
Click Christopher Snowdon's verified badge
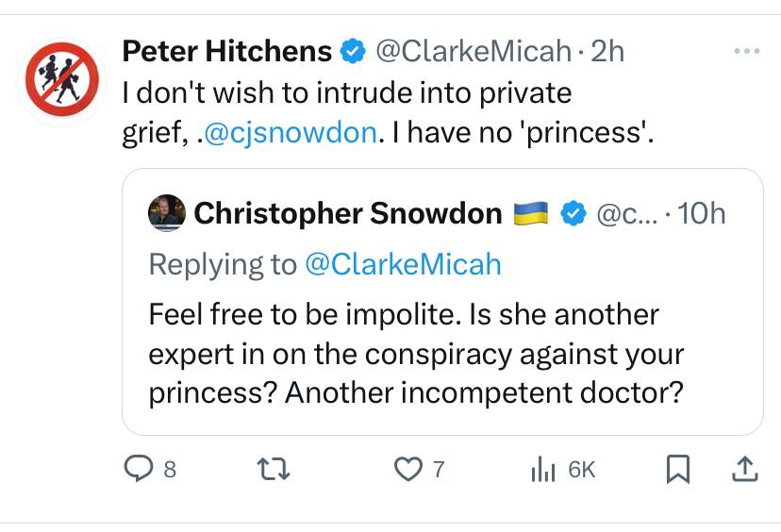(x=573, y=213)
